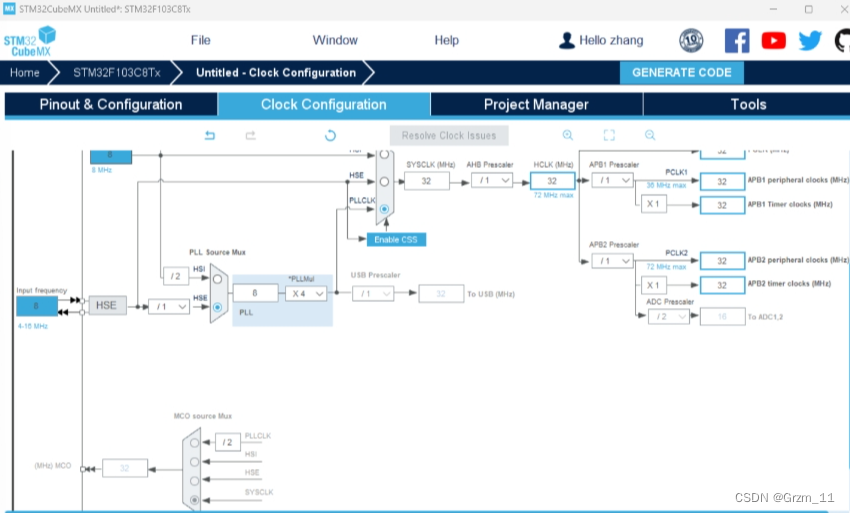
Task: Click the STM32CubeMX logo icon
Action: click(30, 41)
